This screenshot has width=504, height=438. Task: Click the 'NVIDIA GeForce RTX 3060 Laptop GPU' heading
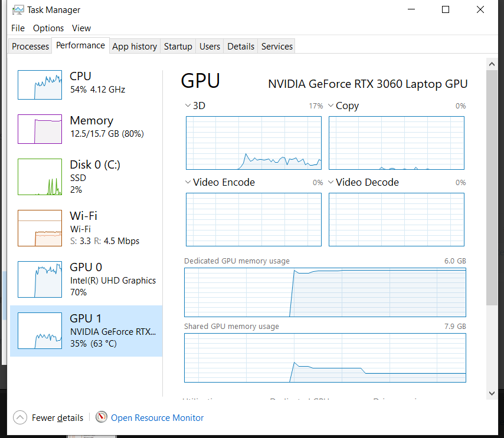(x=368, y=84)
